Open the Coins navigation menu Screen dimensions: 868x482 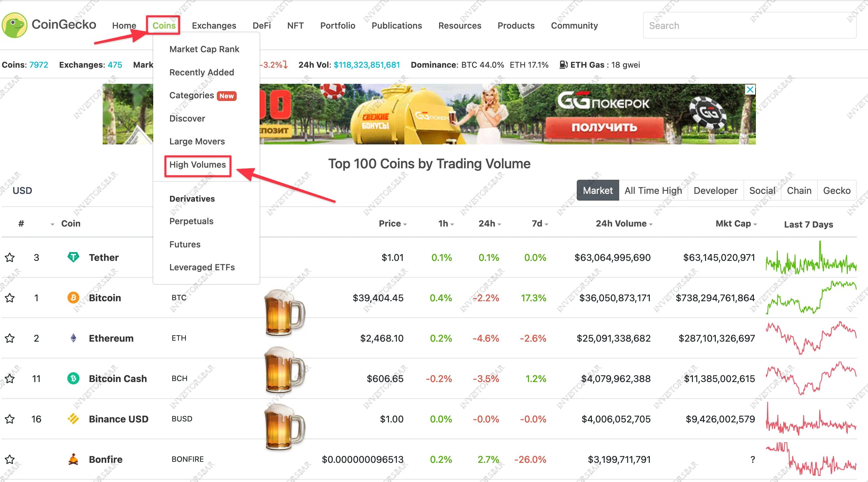pos(164,26)
